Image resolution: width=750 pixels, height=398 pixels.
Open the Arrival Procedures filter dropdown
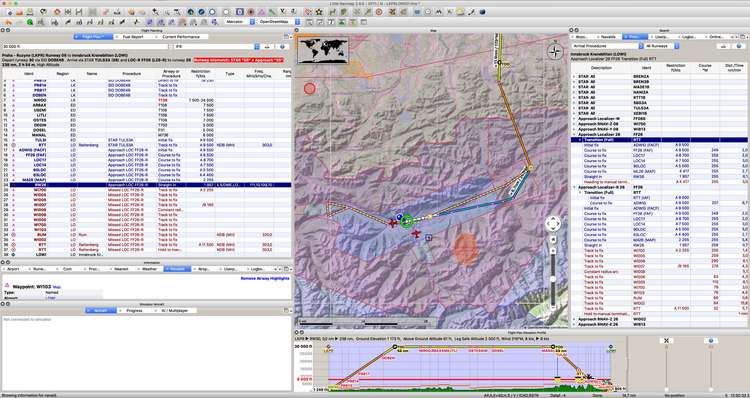pyautogui.click(x=607, y=46)
